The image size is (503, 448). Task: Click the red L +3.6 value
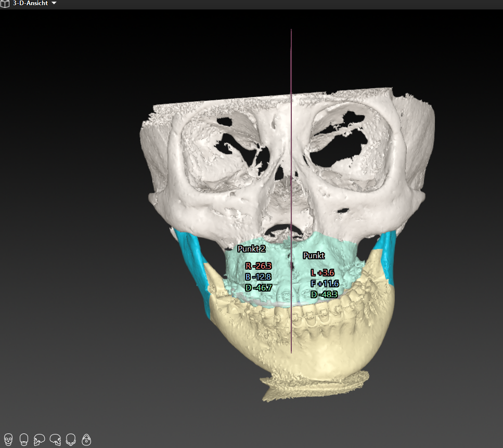click(x=322, y=273)
